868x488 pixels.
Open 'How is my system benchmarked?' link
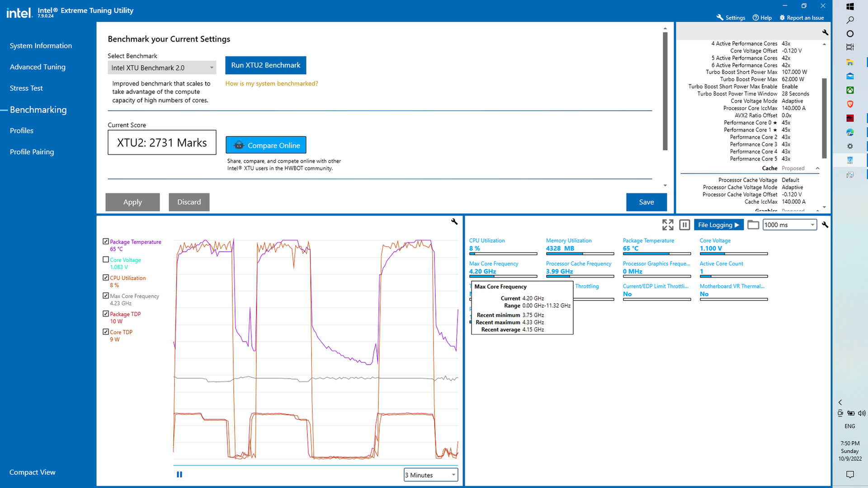[x=272, y=84]
